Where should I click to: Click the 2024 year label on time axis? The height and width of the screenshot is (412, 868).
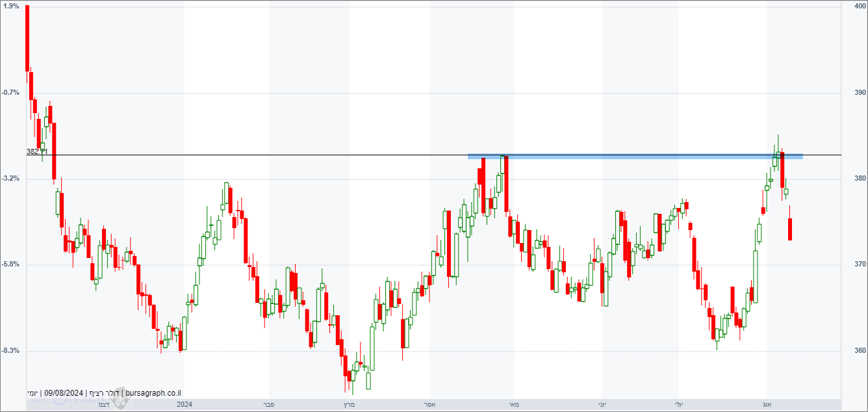click(185, 405)
